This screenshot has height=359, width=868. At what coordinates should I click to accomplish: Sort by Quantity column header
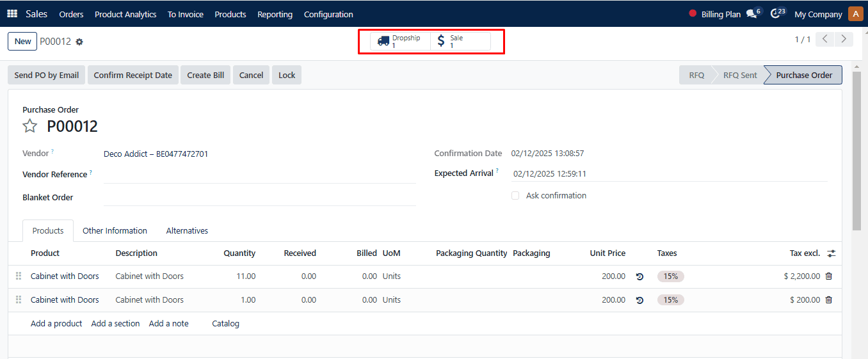click(239, 253)
